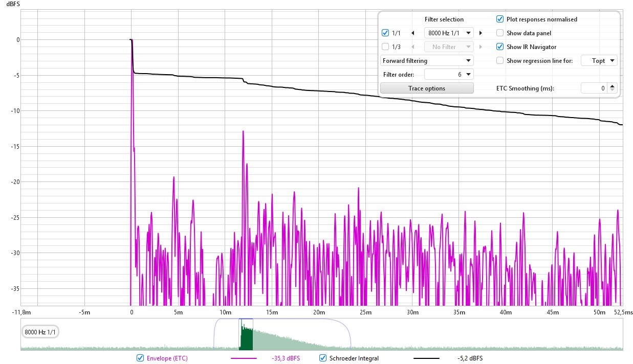
Task: Select previous 1/1 octave filter arrow
Action: coord(413,33)
